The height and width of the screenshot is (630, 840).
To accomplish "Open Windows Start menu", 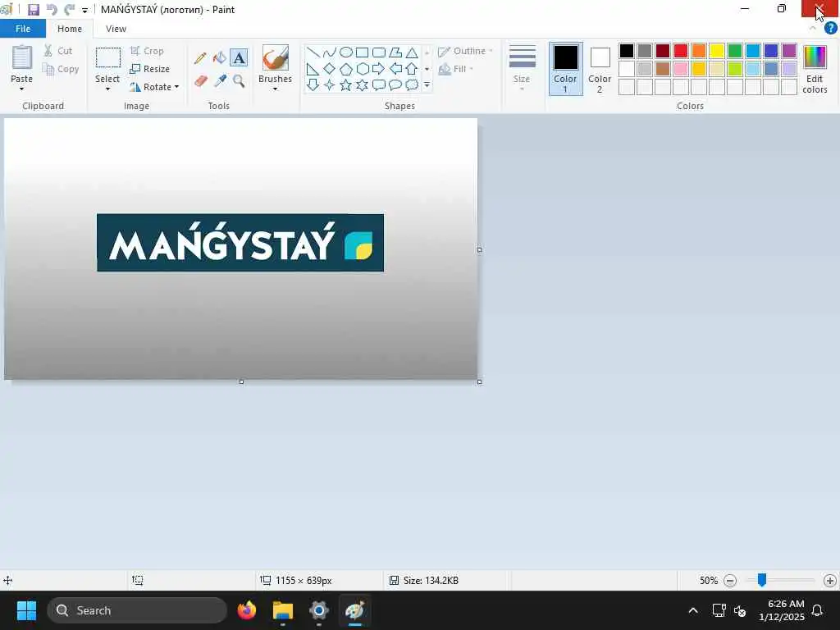I will [x=26, y=610].
